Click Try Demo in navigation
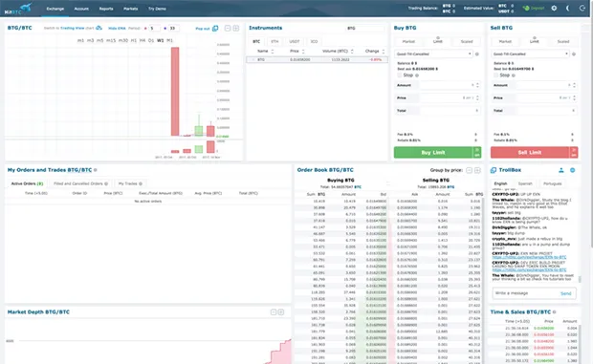The height and width of the screenshot is (364, 593). [157, 9]
